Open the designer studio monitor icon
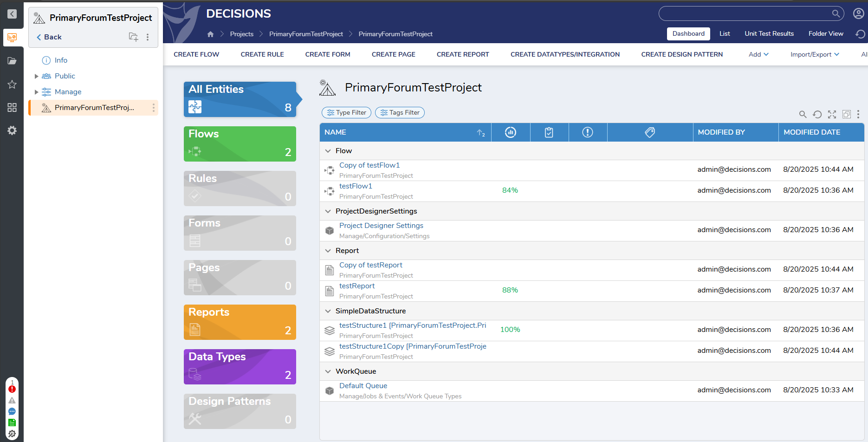 [x=12, y=37]
